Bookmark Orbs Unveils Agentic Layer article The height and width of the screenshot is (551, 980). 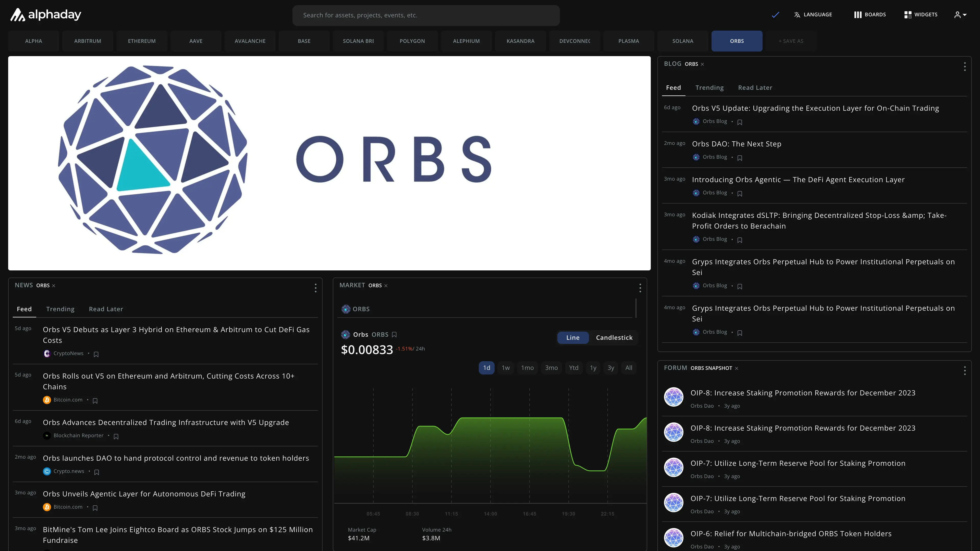[95, 508]
